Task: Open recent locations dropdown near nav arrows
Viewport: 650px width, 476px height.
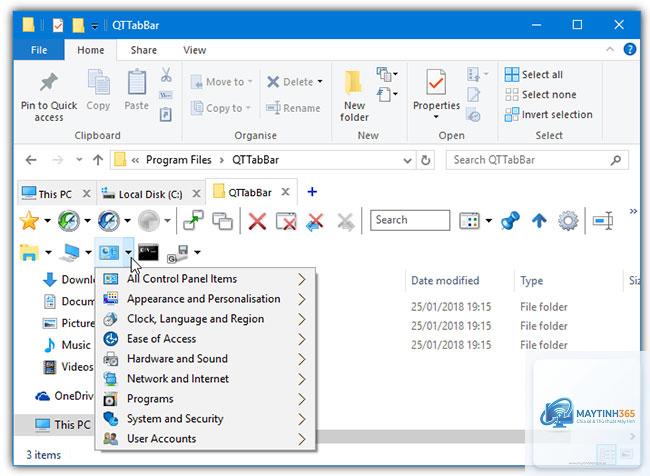Action: [x=79, y=160]
